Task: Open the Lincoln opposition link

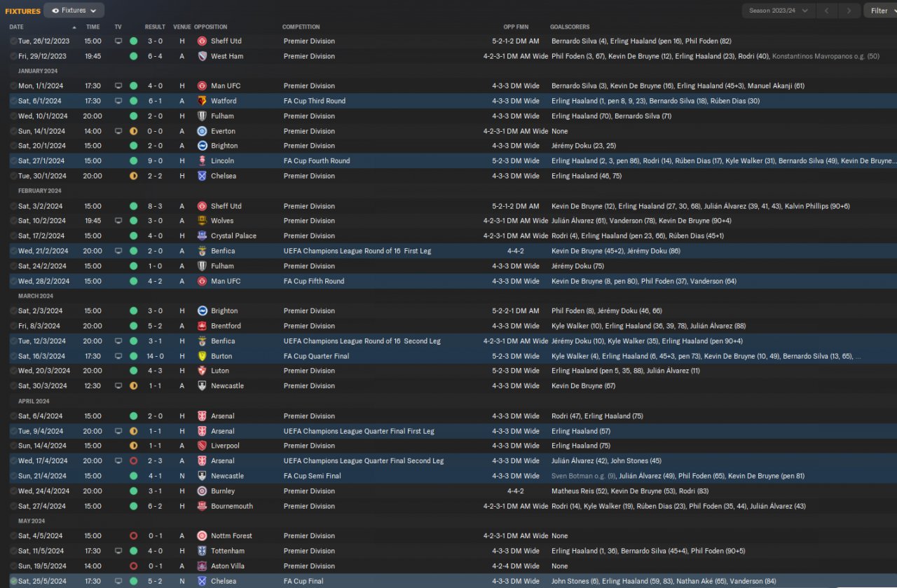Action: (x=222, y=160)
